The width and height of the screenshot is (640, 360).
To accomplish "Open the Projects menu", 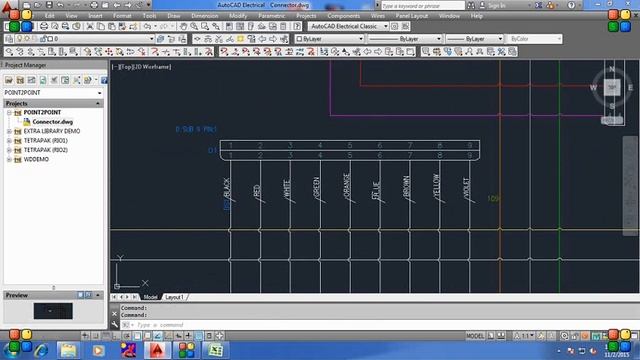I will click(306, 16).
